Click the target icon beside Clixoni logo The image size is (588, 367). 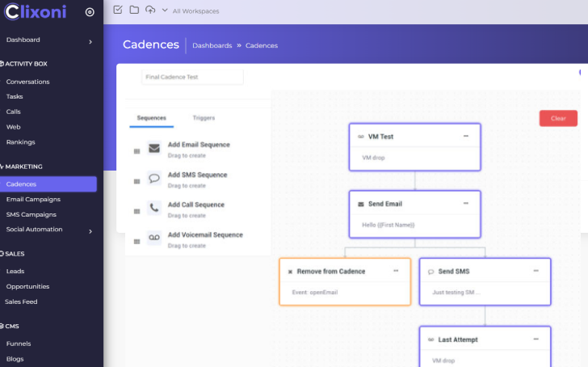pyautogui.click(x=90, y=12)
